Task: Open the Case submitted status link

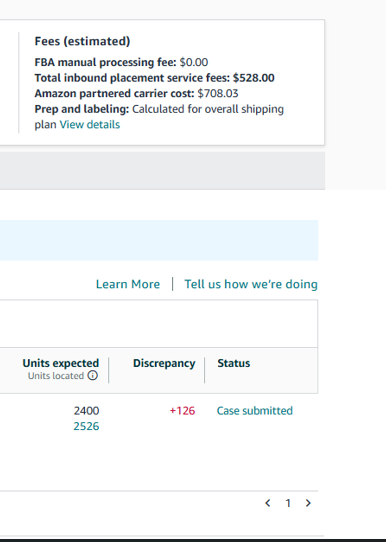Action: point(255,411)
